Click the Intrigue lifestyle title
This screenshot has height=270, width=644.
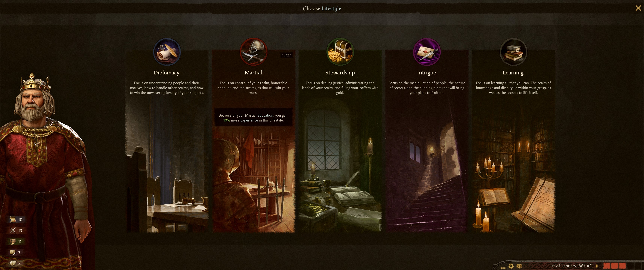pyautogui.click(x=426, y=73)
